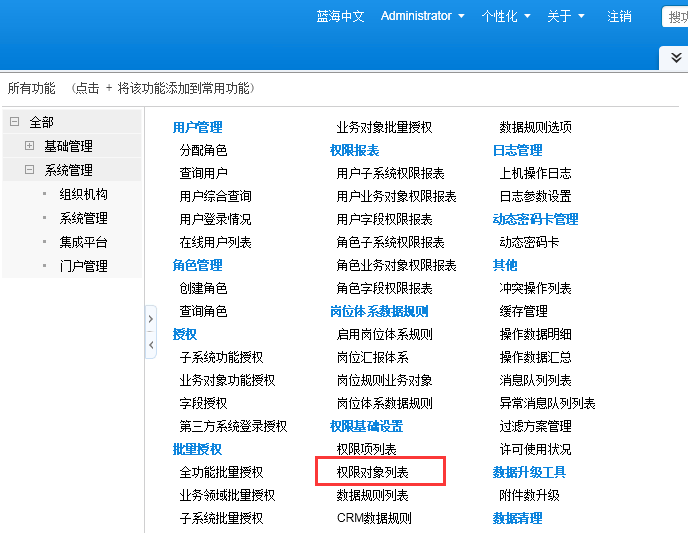The image size is (688, 533).
Task: Select 门户管理 in the tree
Action: tap(83, 266)
